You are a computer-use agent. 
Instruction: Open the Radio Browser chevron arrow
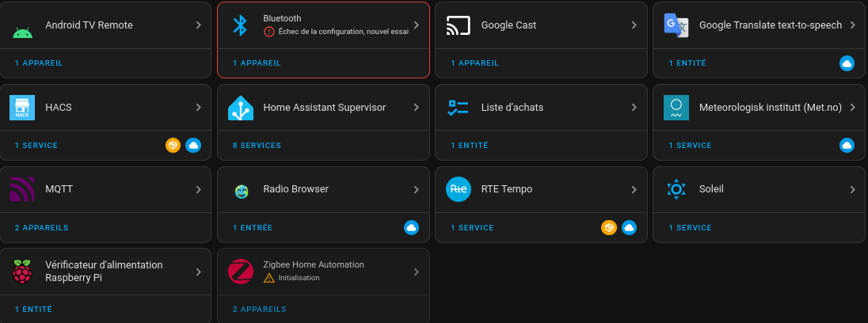[x=417, y=190]
